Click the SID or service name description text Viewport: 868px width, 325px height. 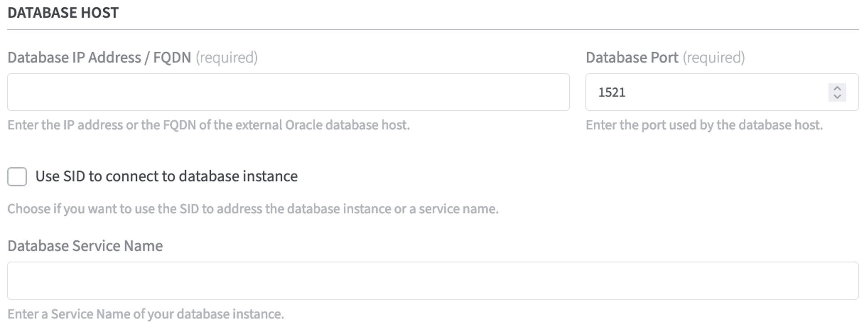[x=253, y=209]
